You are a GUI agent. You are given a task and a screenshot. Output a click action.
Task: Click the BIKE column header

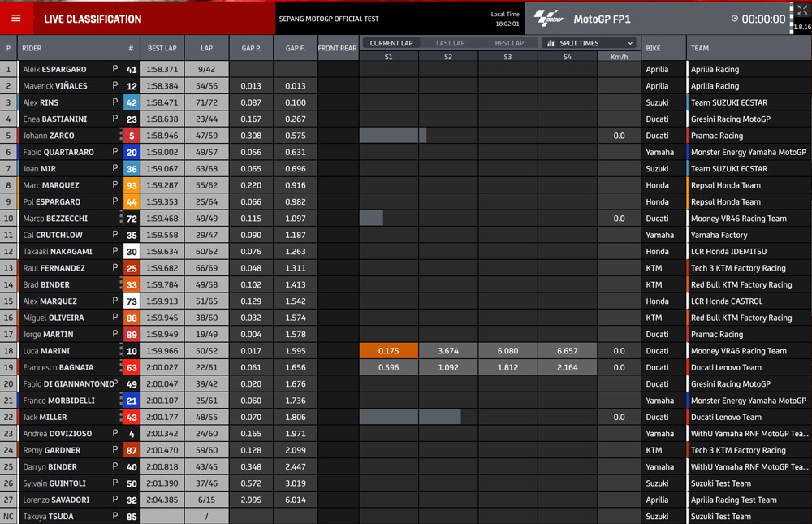tap(653, 48)
